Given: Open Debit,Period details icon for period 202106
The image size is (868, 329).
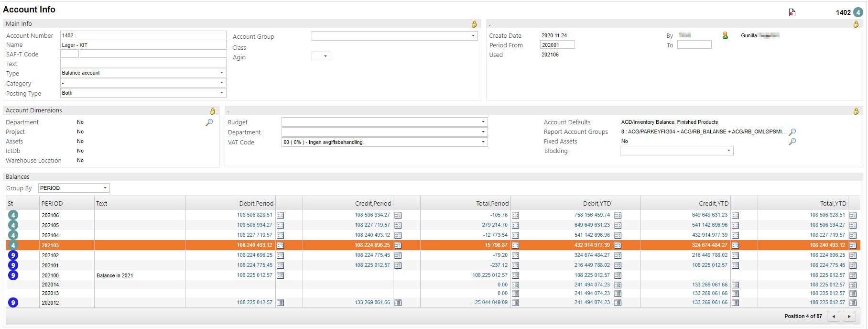Looking at the screenshot, I should pos(281,215).
